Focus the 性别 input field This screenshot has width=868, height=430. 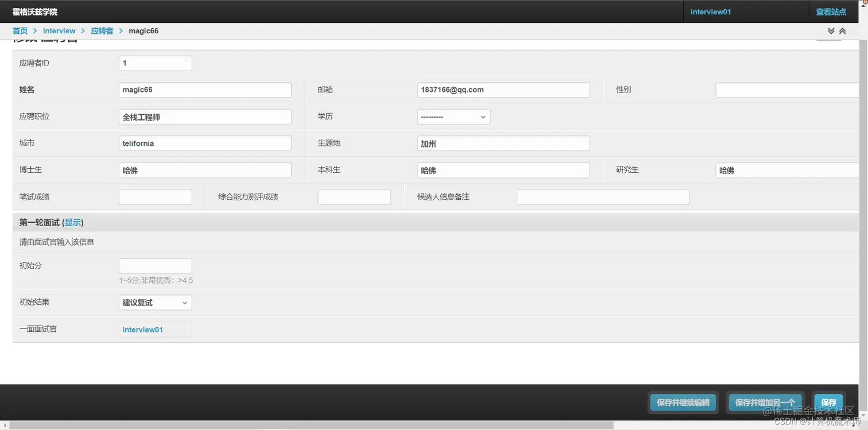pyautogui.click(x=788, y=90)
